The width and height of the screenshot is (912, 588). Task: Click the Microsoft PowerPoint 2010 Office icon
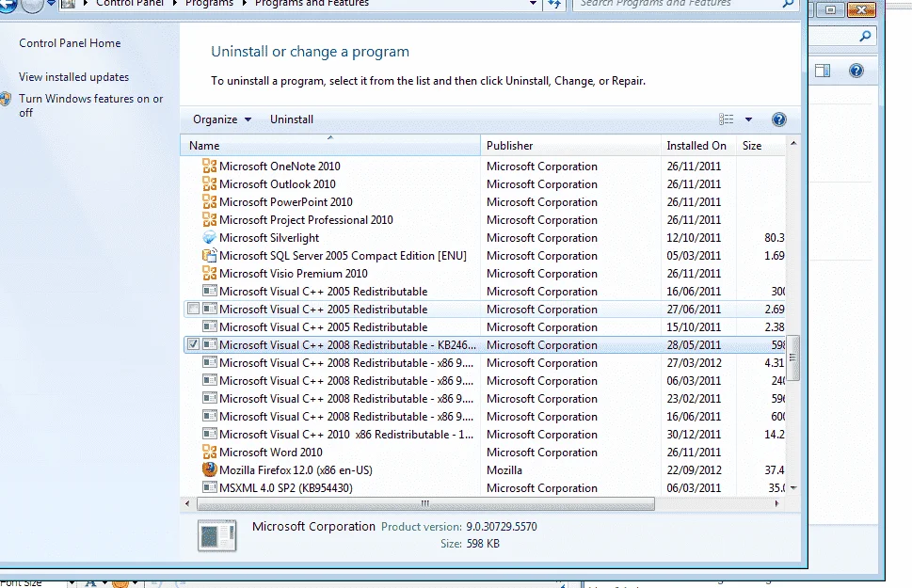pyautogui.click(x=209, y=202)
